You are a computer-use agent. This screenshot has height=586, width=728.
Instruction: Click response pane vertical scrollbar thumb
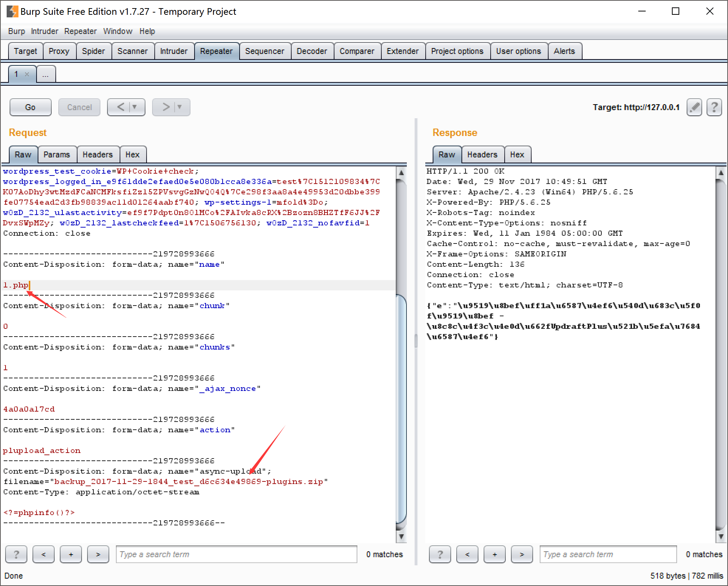(721, 355)
